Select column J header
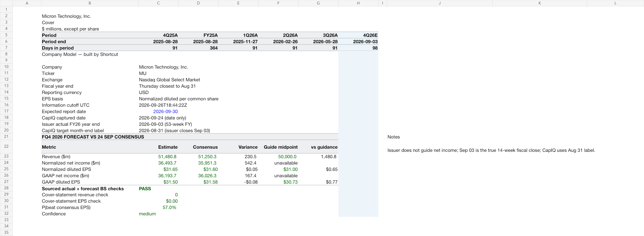Viewport: 644px width, 236px height. (440, 3)
